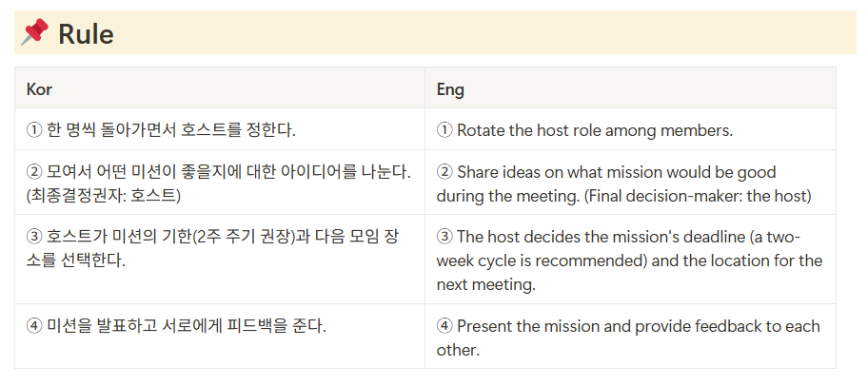This screenshot has height=386, width=868.
Task: Click the Korean cell for rule ④
Action: pyautogui.click(x=176, y=326)
